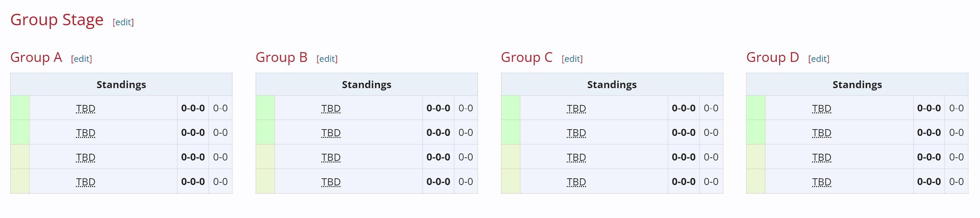Open the edit link for Group D

pyautogui.click(x=818, y=59)
